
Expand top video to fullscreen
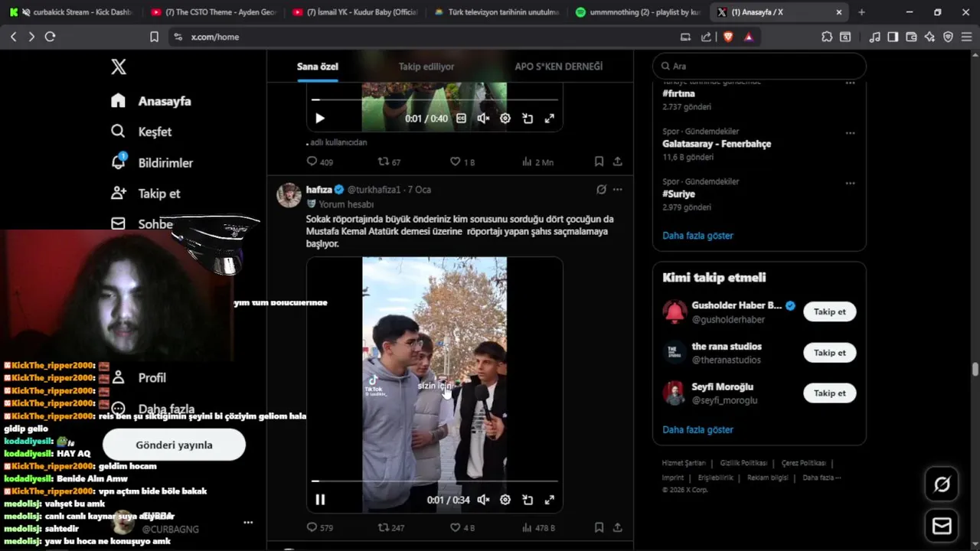549,119
